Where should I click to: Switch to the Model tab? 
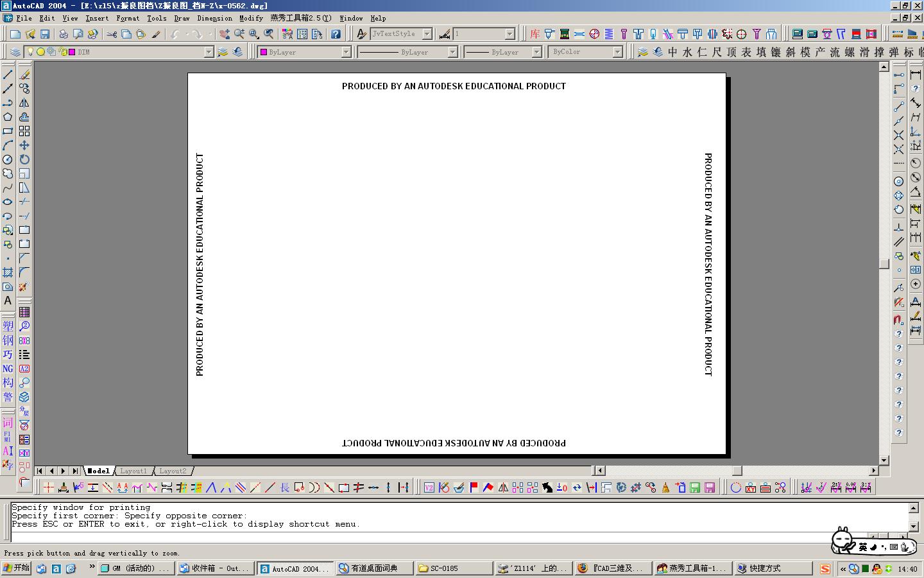99,471
